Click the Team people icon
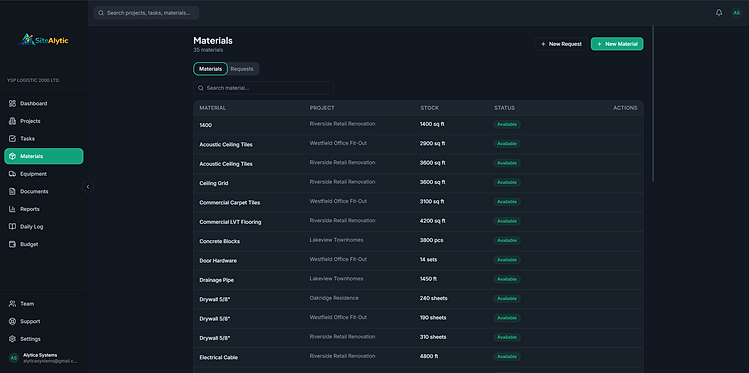Image resolution: width=749 pixels, height=373 pixels. [x=12, y=304]
